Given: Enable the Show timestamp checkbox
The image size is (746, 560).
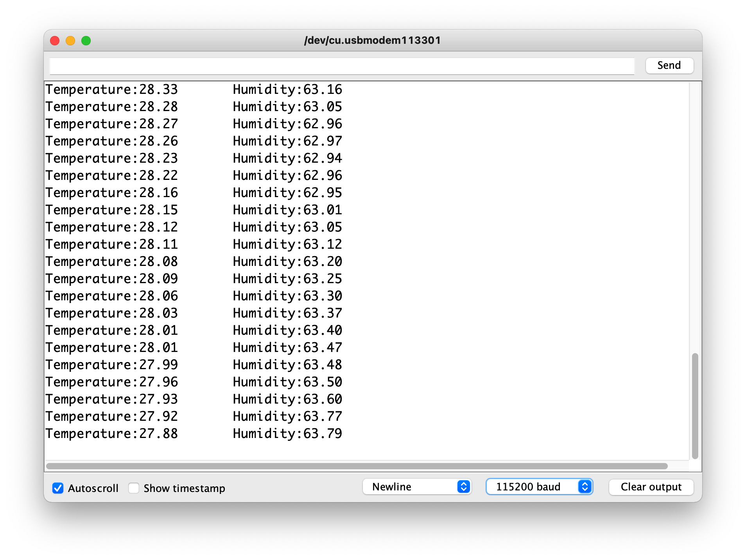Looking at the screenshot, I should (134, 488).
